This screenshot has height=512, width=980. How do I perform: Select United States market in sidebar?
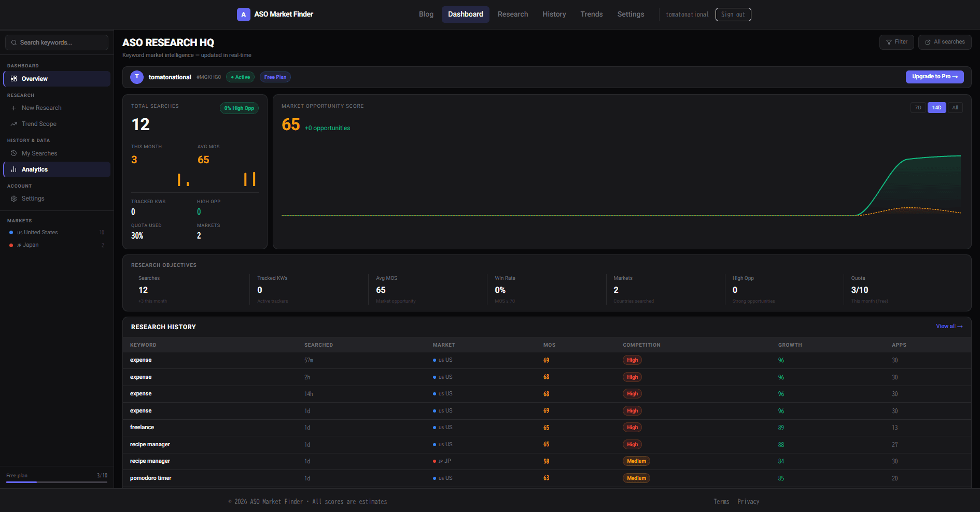[57, 233]
